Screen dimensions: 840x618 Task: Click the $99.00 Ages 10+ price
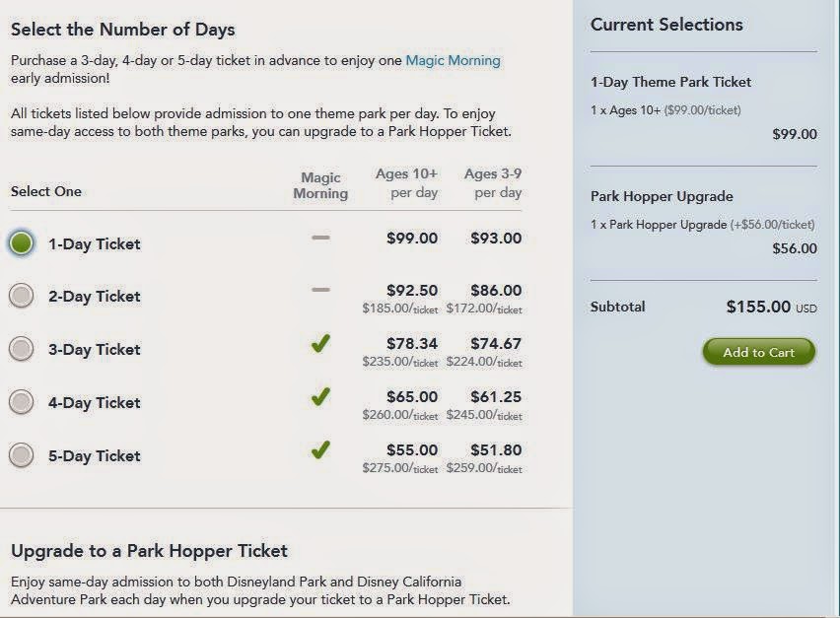(412, 238)
